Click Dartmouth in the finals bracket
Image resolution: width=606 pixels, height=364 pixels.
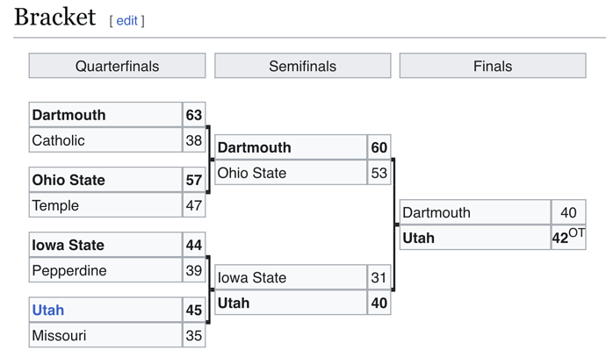pos(475,212)
